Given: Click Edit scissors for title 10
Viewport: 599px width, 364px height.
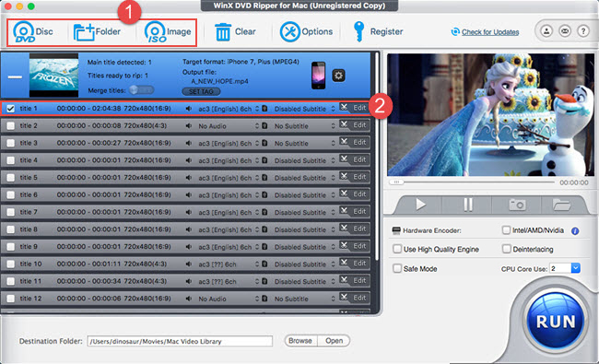Looking at the screenshot, I should [x=354, y=264].
